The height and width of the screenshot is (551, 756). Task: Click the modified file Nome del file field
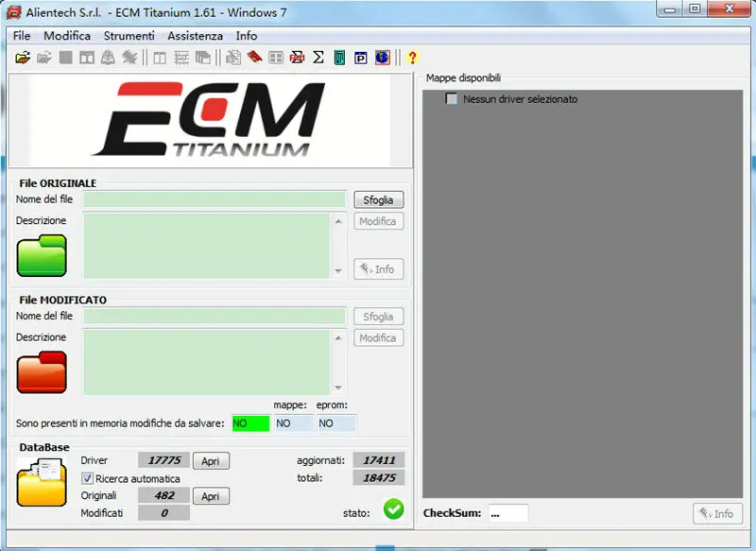[215, 316]
